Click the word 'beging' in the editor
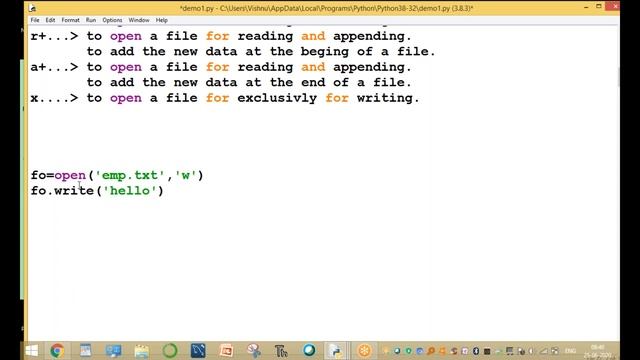The height and width of the screenshot is (360, 640). tap(325, 52)
